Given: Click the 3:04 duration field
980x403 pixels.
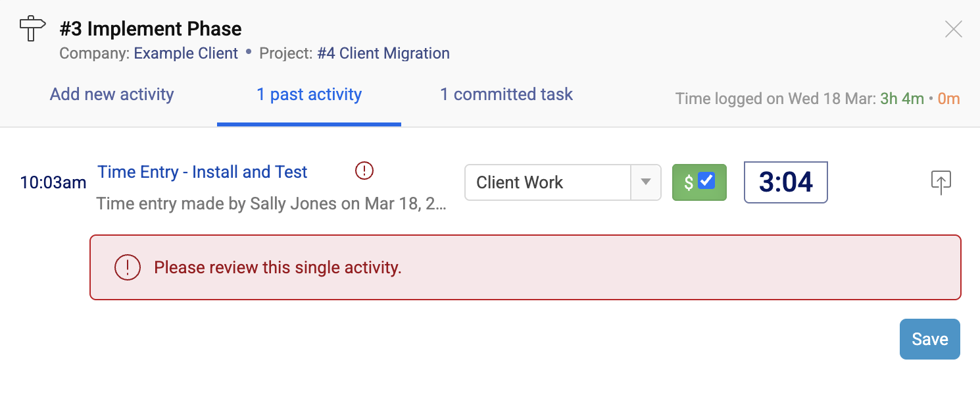Looking at the screenshot, I should click(785, 182).
